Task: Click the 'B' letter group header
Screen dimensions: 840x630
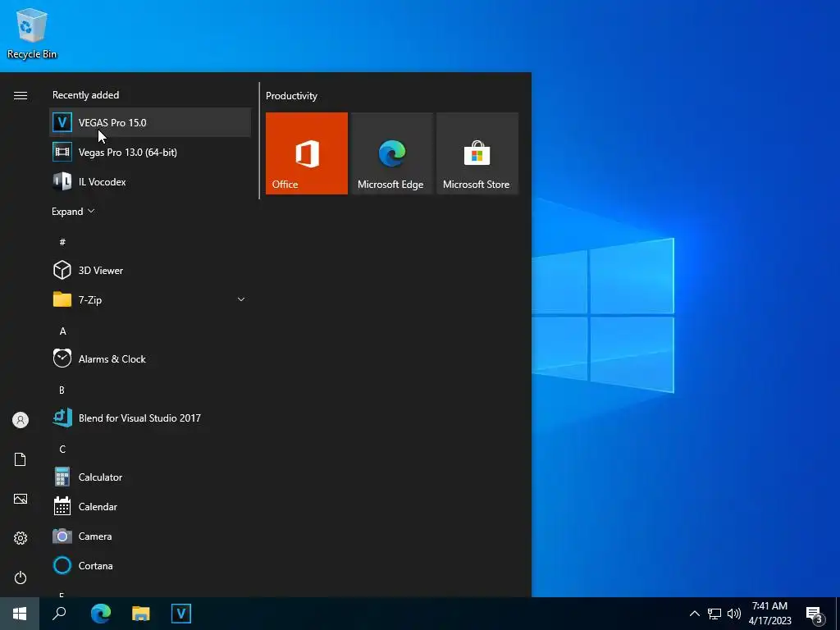Action: [62, 390]
